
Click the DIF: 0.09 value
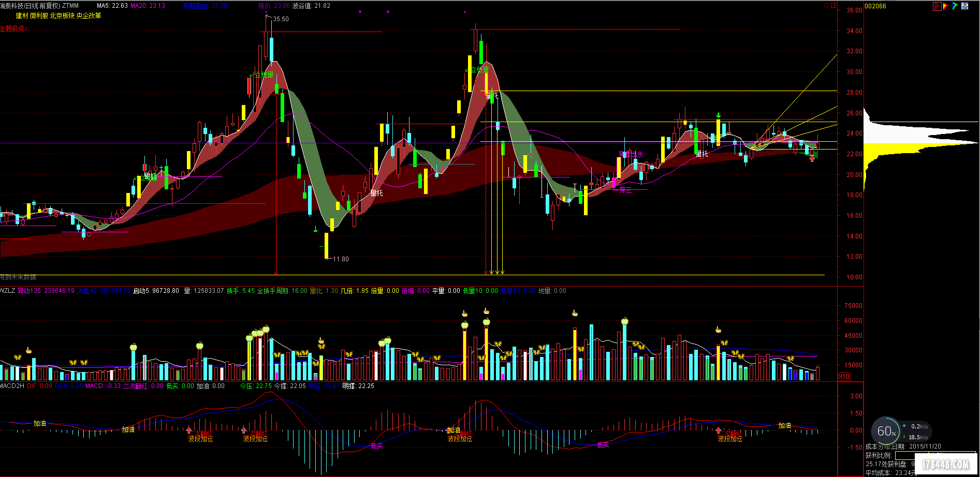39,386
